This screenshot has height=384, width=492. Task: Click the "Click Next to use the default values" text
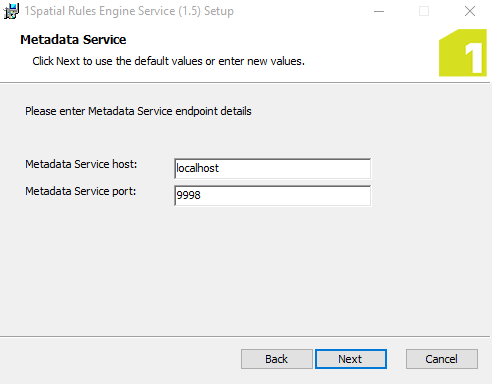pos(118,61)
